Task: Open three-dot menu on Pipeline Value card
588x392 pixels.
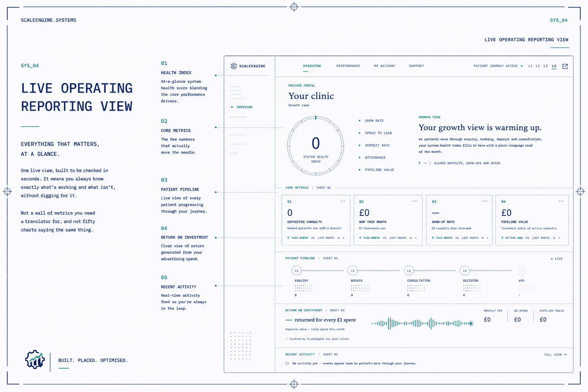Action: 561,201
